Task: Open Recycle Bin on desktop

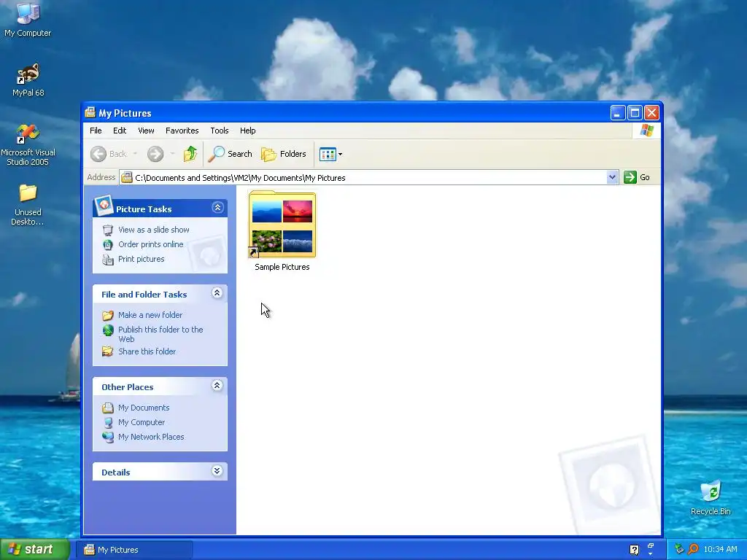Action: 711,498
